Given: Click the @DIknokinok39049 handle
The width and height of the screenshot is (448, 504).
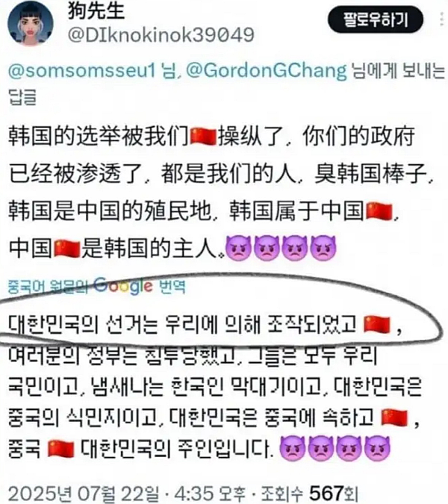Looking at the screenshot, I should pos(161,34).
